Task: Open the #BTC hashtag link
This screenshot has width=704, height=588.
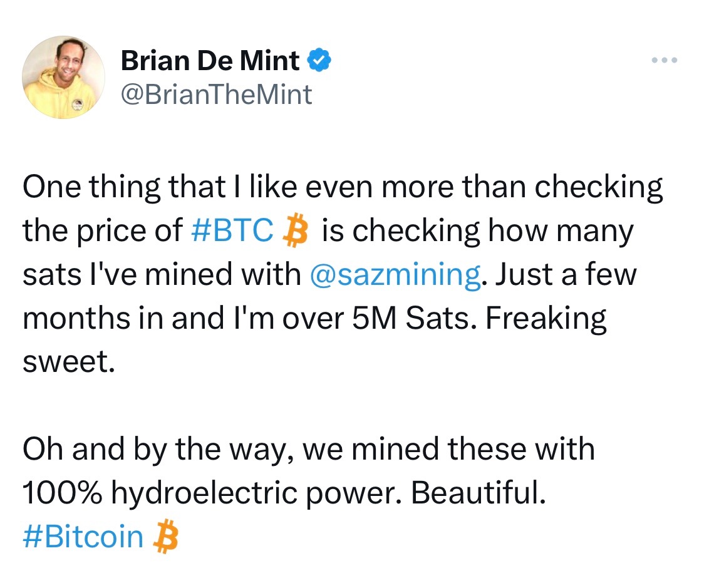Action: click(x=230, y=231)
